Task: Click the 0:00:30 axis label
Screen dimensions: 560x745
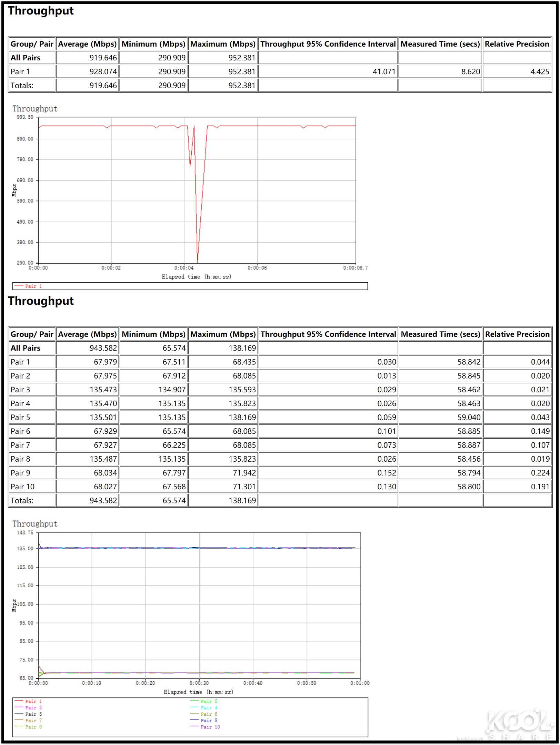Action: pyautogui.click(x=199, y=683)
